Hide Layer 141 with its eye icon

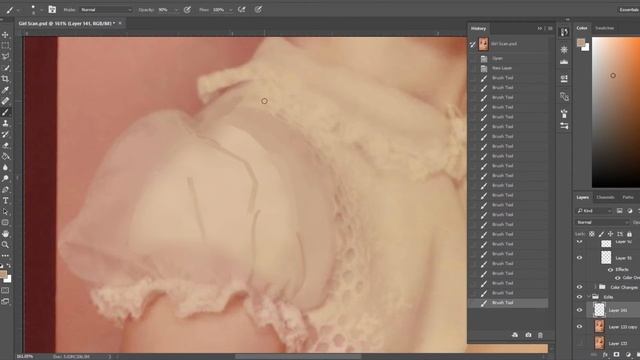click(579, 310)
